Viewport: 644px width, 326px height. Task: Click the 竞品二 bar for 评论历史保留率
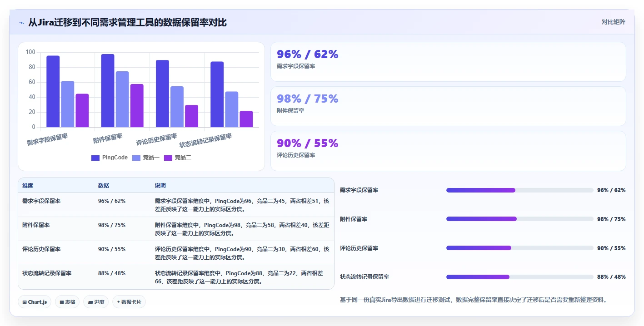(x=191, y=116)
